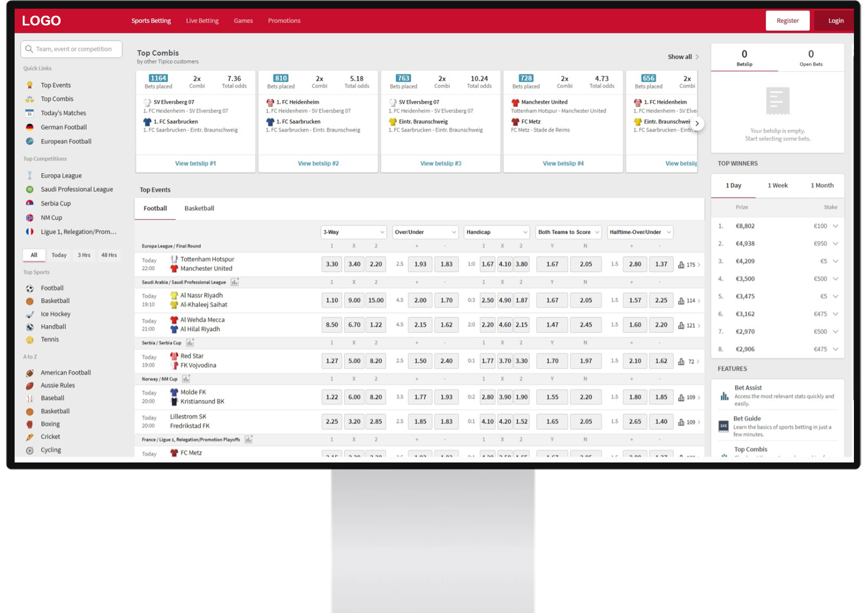Screen dimensions: 868x613
Task: Select the 3 Hrs time filter
Action: 84,255
